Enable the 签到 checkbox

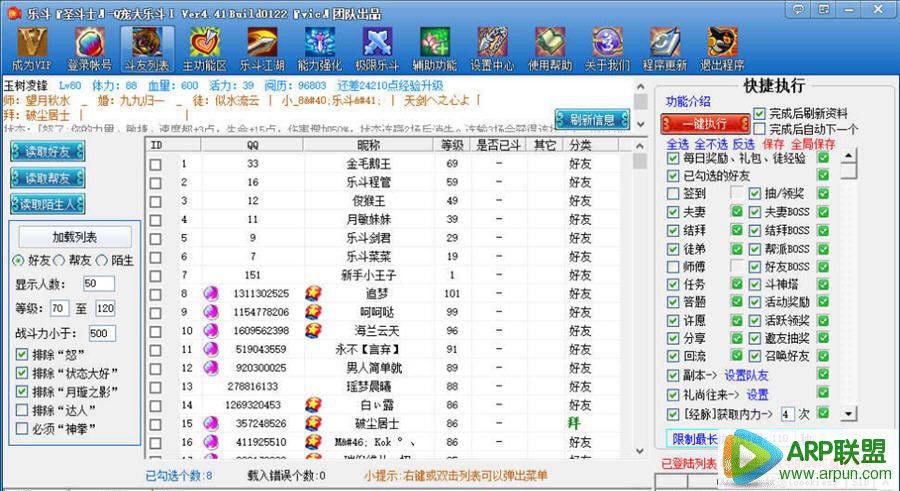[673, 194]
